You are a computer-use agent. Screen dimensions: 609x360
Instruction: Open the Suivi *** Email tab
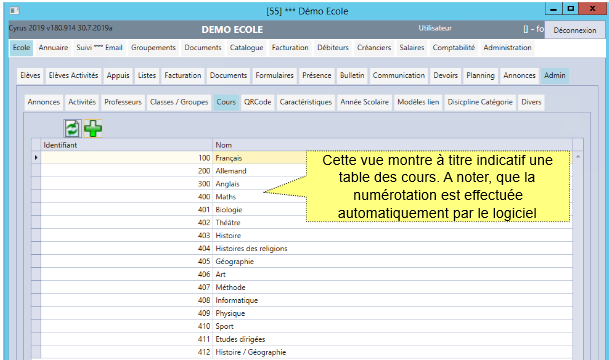tap(99, 47)
